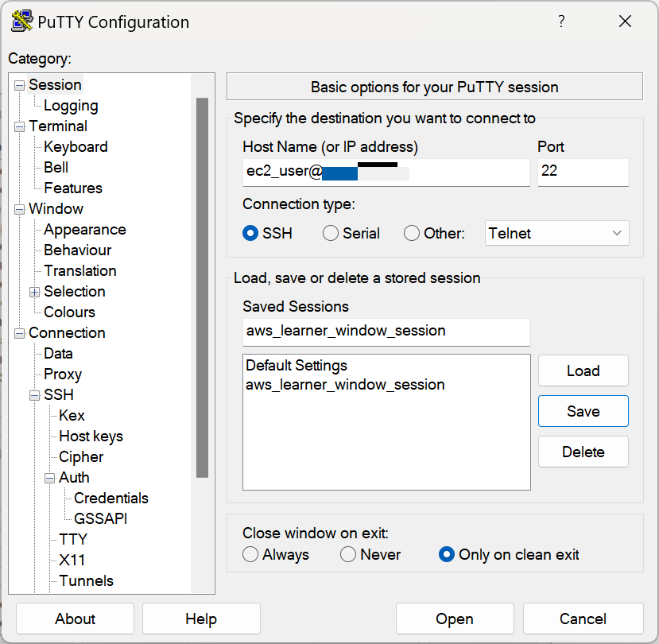This screenshot has height=644, width=659.
Task: Open the Bell settings category
Action: pos(56,167)
